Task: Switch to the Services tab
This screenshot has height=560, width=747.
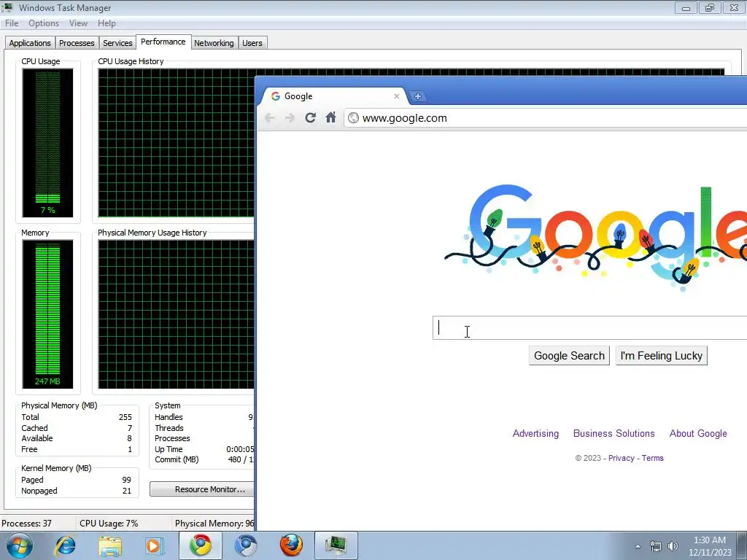Action: click(117, 43)
